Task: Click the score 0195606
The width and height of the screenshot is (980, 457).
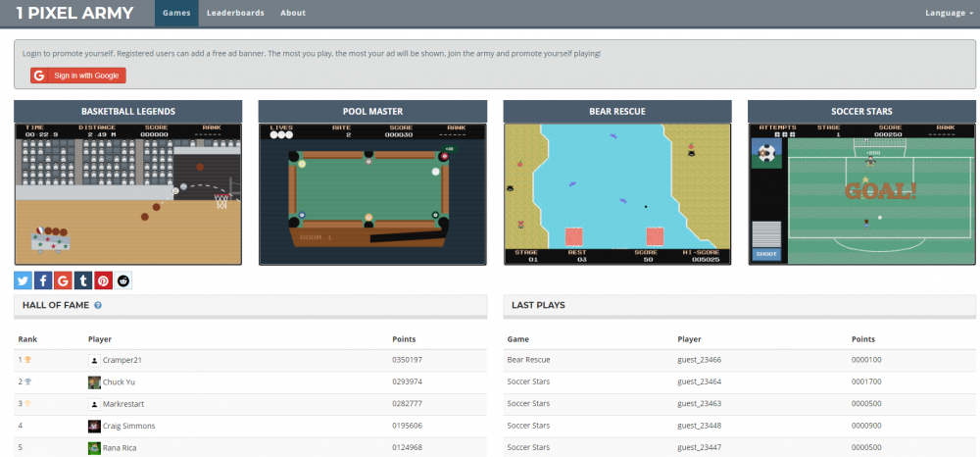Action: pos(407,426)
